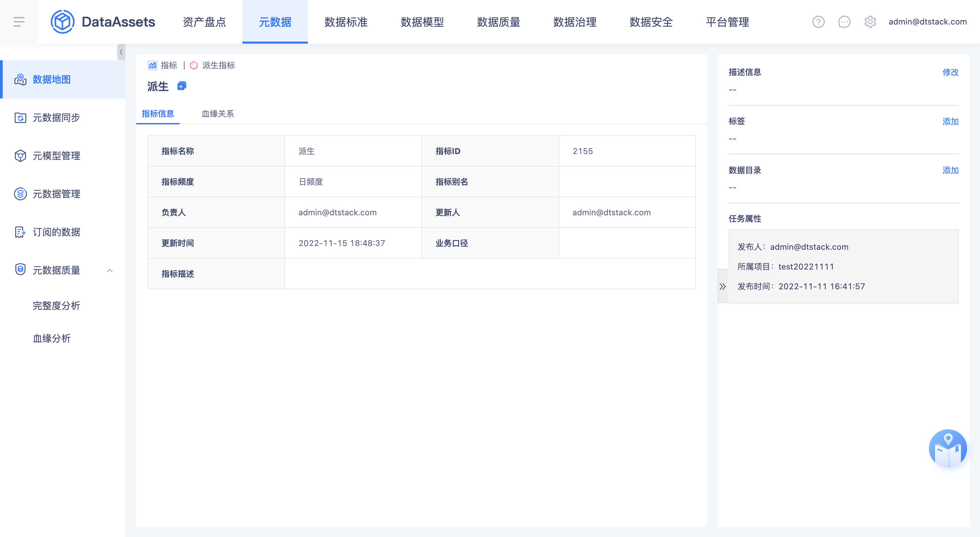The height and width of the screenshot is (537, 980).
Task: Click the 任务属性 section heading
Action: click(x=744, y=218)
